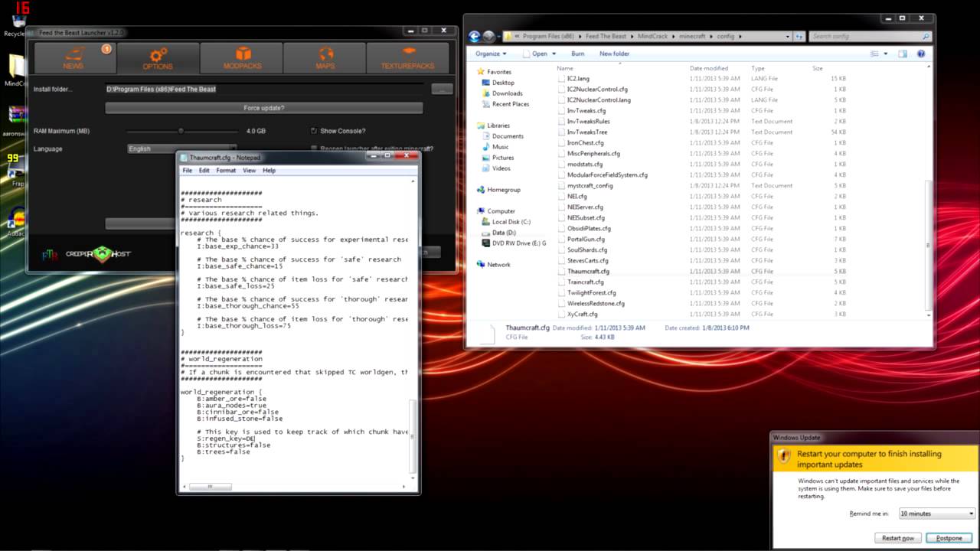Open the Pictures library
The width and height of the screenshot is (980, 551).
click(503, 158)
